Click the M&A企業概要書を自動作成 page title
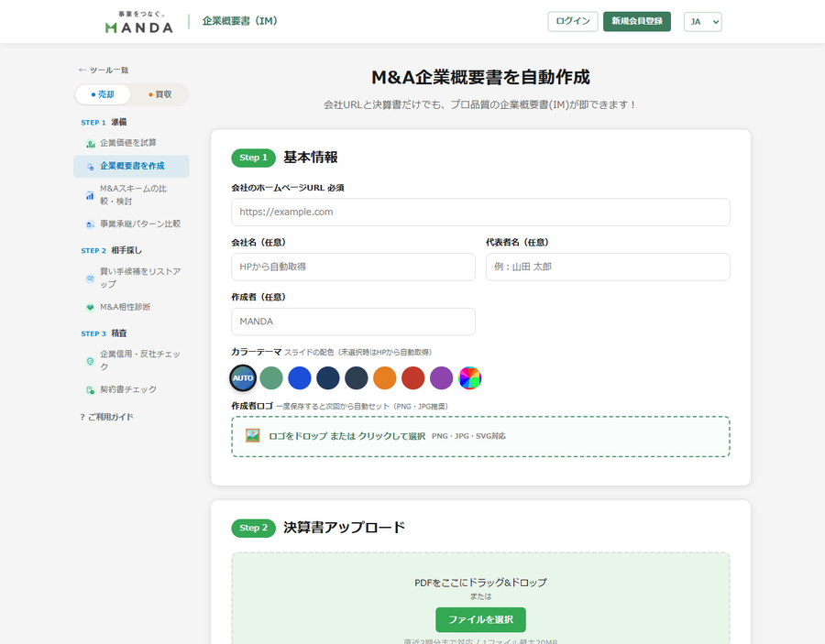 (x=480, y=77)
